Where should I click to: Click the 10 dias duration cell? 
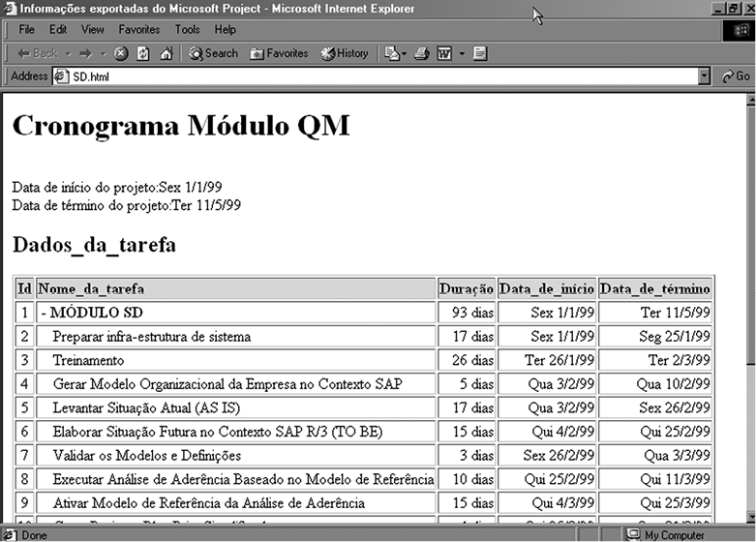[x=467, y=479]
